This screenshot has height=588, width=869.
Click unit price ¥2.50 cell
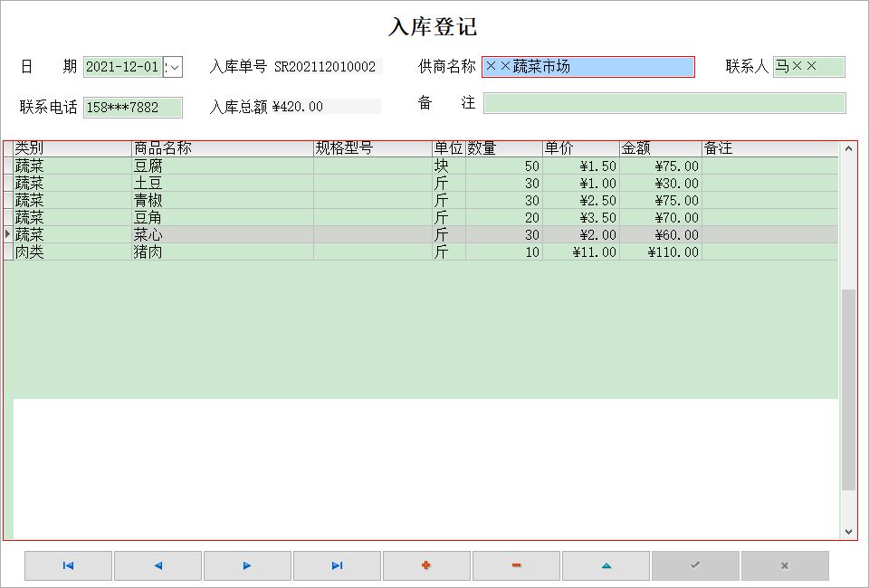581,201
